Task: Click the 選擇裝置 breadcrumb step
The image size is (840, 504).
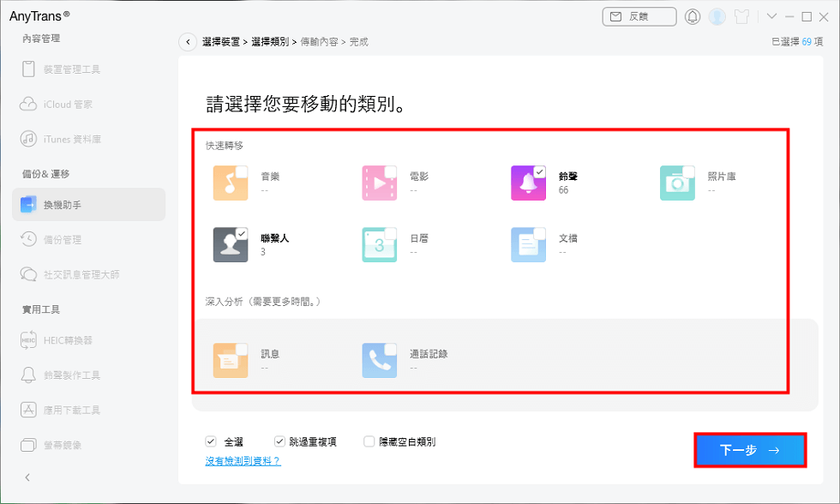Action: click(221, 42)
